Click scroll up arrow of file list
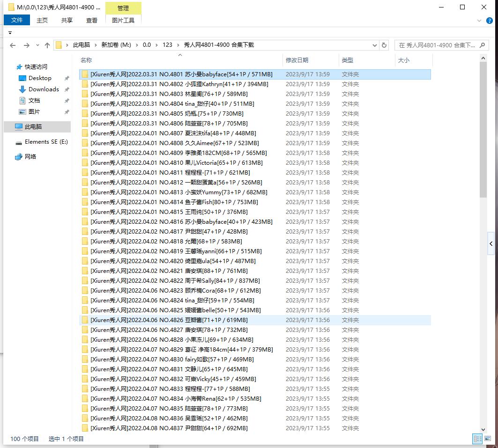The image size is (498, 448). coord(483,58)
